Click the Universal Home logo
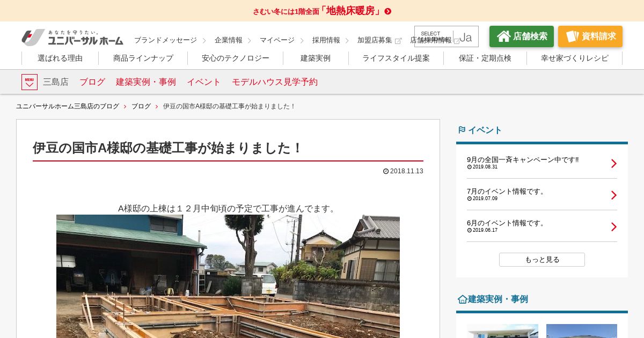644x338 pixels. pyautogui.click(x=72, y=38)
